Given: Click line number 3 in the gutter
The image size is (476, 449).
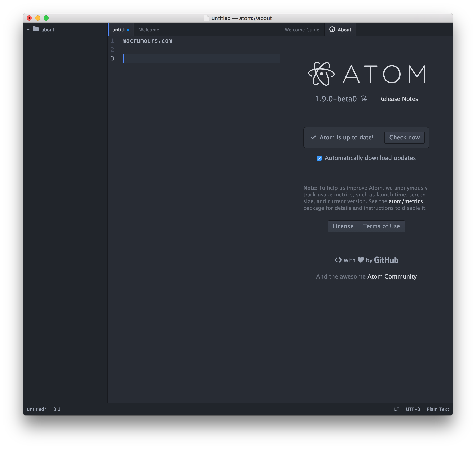Looking at the screenshot, I should pos(112,58).
